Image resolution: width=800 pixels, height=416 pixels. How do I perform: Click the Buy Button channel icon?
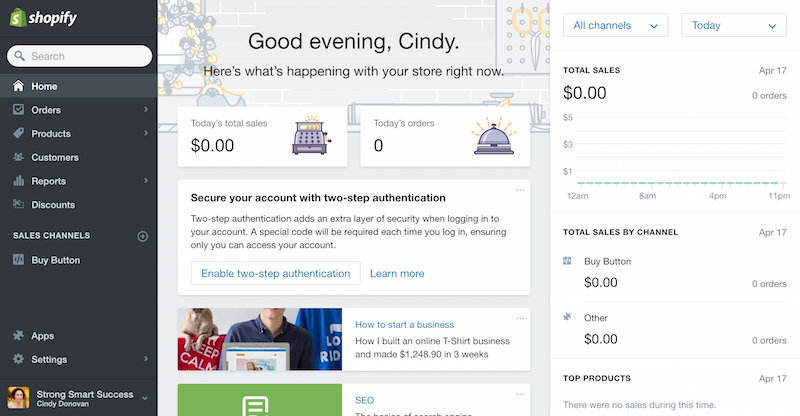[x=19, y=260]
